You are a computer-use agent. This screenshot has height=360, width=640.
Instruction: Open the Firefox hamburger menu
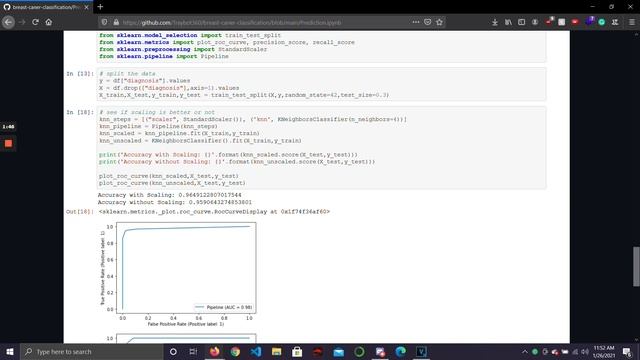point(632,22)
